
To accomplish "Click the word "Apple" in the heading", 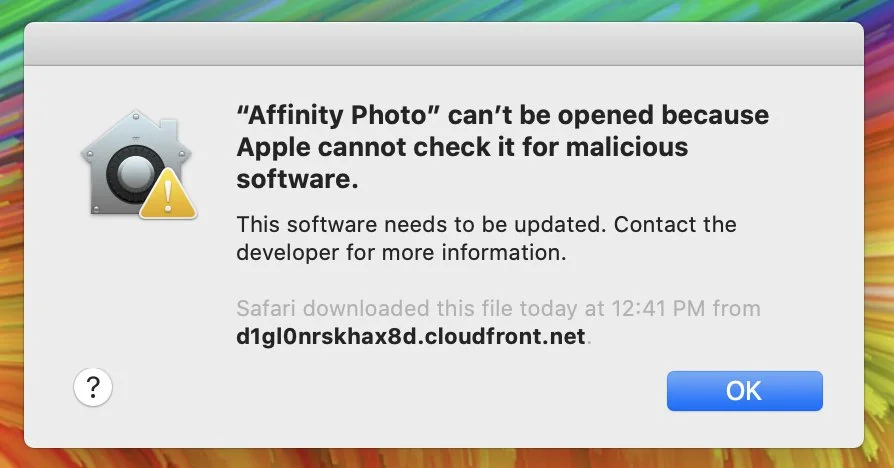I will coord(273,148).
